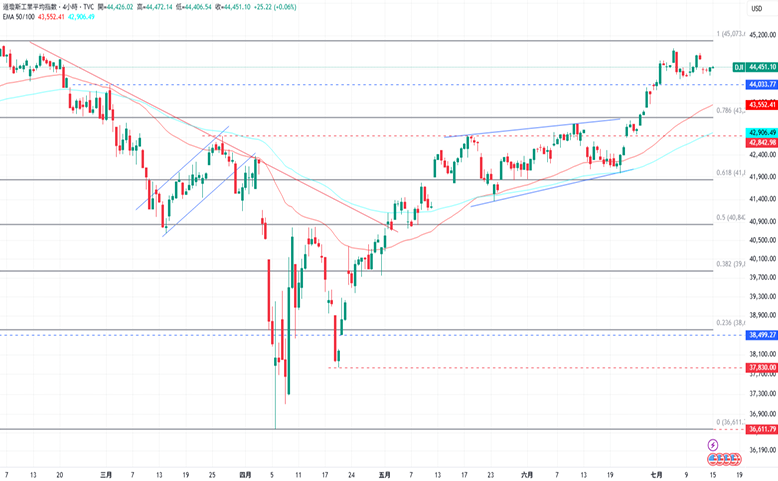This screenshot has width=778, height=481.
Task: Click the 41,900.00 price scale value
Action: point(763,177)
